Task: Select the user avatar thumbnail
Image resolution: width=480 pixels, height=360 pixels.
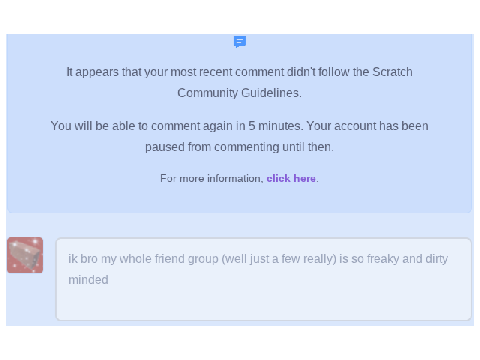Action: 25,255
